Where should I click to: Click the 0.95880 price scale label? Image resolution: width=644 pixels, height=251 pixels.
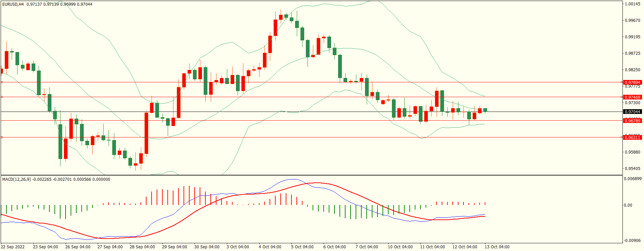coord(633,152)
